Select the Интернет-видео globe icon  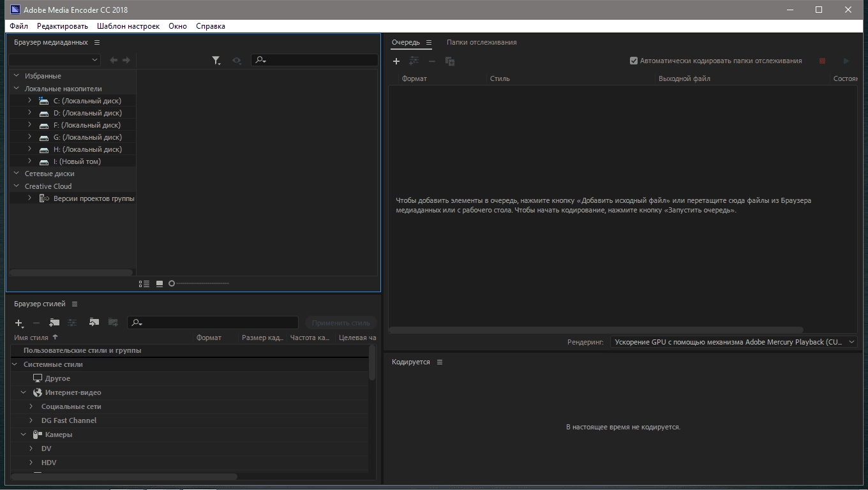[38, 392]
